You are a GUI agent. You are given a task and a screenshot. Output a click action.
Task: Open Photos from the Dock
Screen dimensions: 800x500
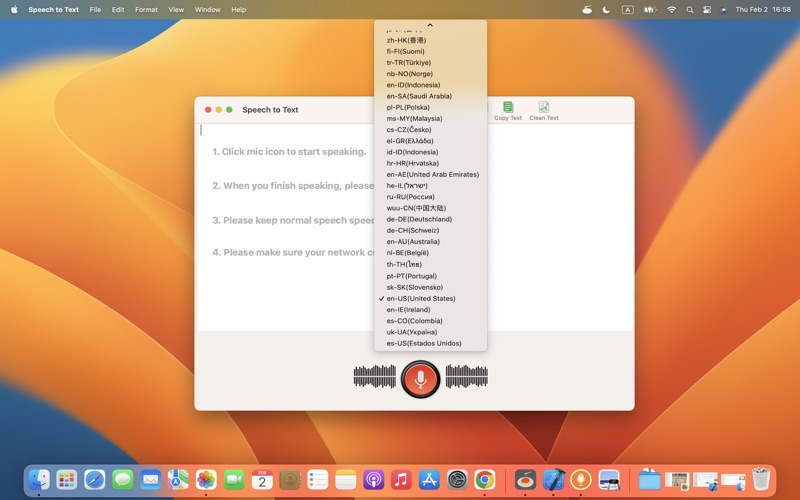(x=206, y=480)
